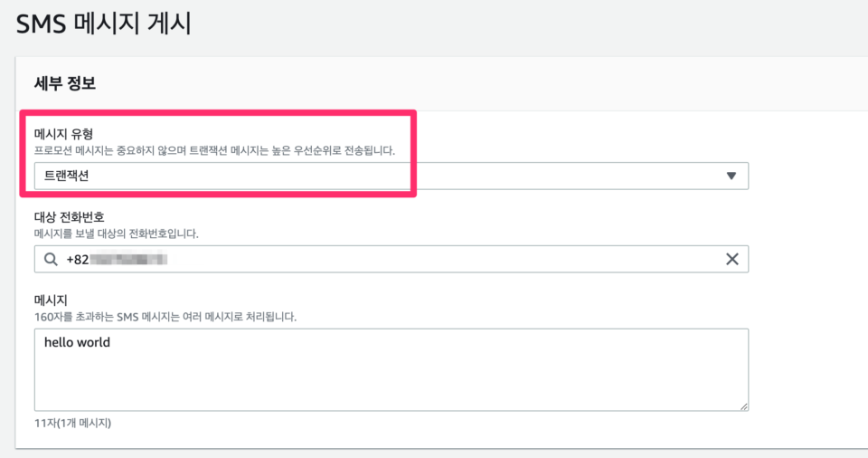Click the phone number helper description text
The image size is (868, 458).
116,234
